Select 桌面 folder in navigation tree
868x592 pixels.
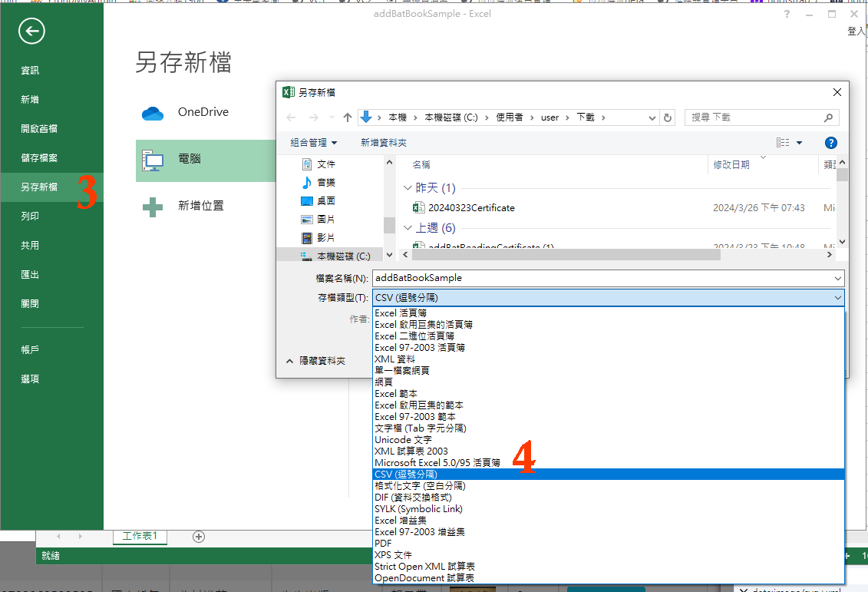point(318,201)
